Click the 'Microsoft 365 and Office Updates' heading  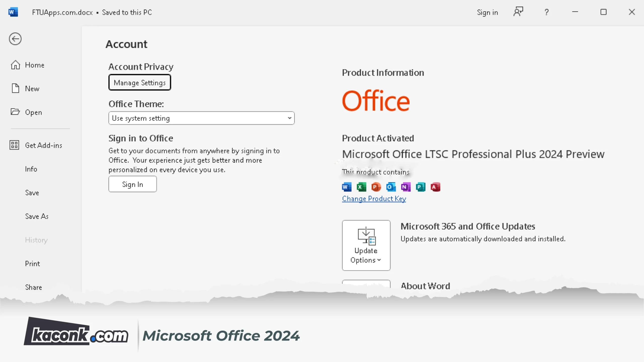pyautogui.click(x=468, y=227)
